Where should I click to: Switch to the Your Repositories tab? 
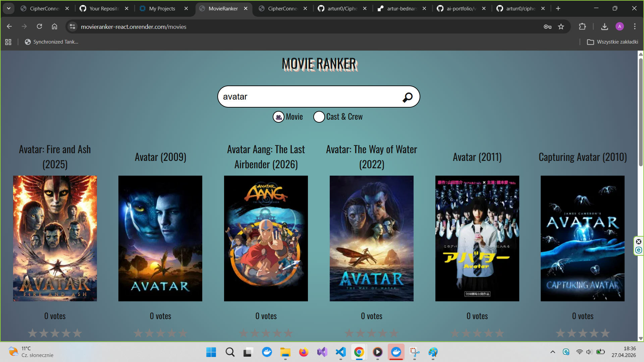point(104,8)
